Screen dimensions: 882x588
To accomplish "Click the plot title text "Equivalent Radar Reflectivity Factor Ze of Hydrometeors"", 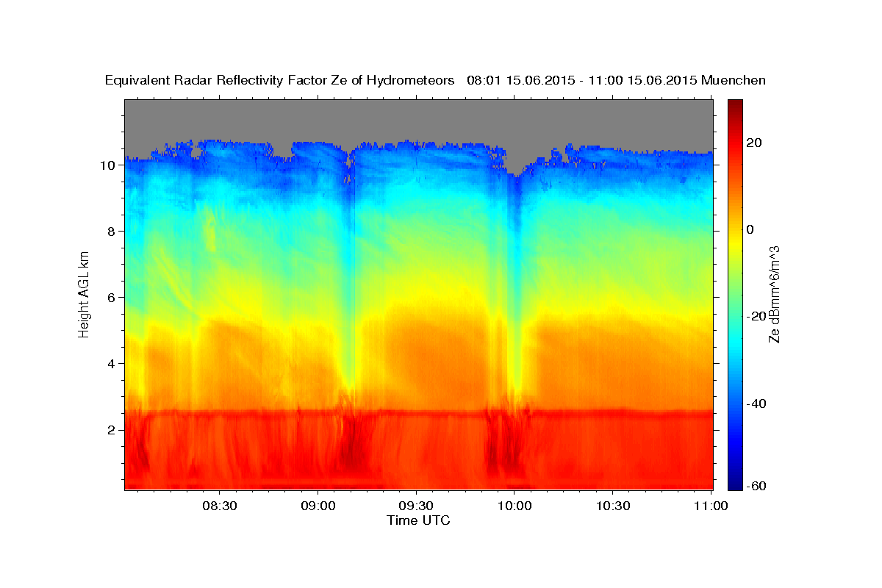I will 280,80.
